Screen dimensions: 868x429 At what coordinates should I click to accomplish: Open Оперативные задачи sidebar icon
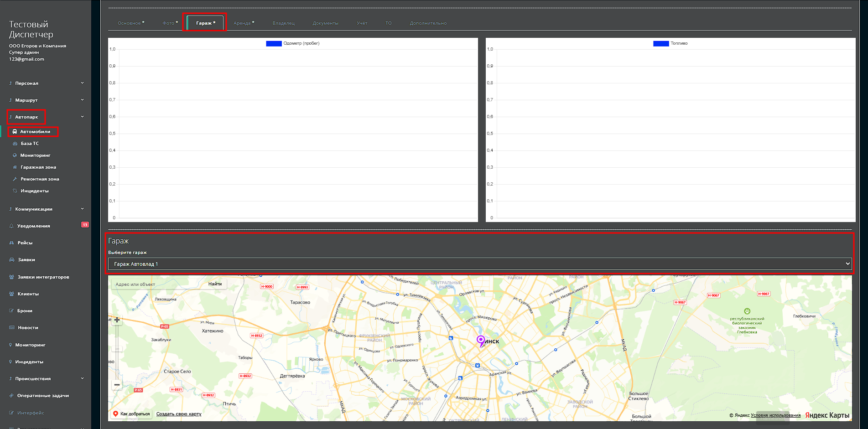point(11,396)
